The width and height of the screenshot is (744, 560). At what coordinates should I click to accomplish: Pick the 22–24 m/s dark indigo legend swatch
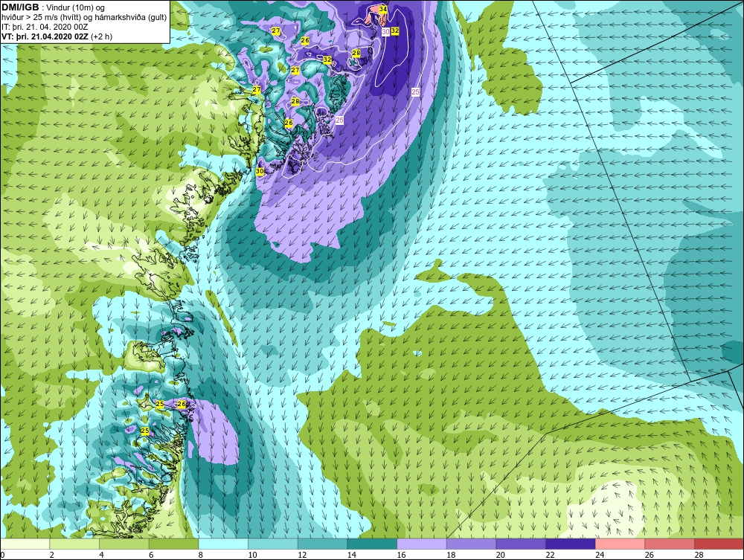point(571,544)
